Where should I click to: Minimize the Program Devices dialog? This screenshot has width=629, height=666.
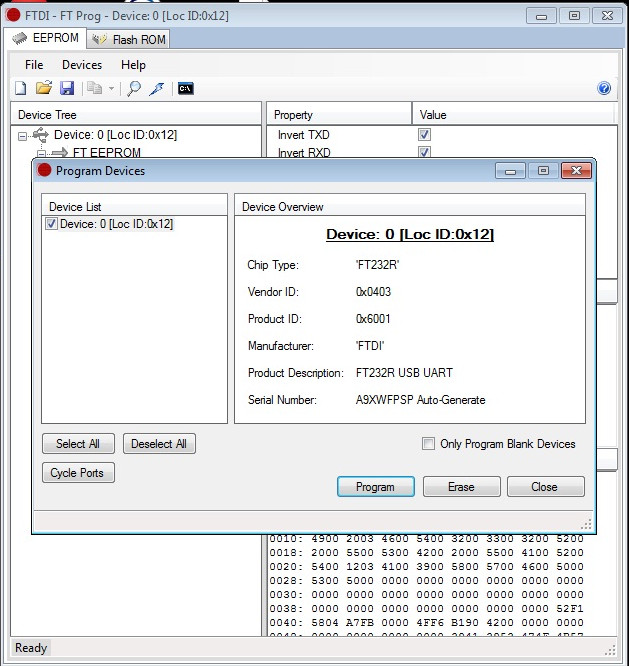[510, 170]
